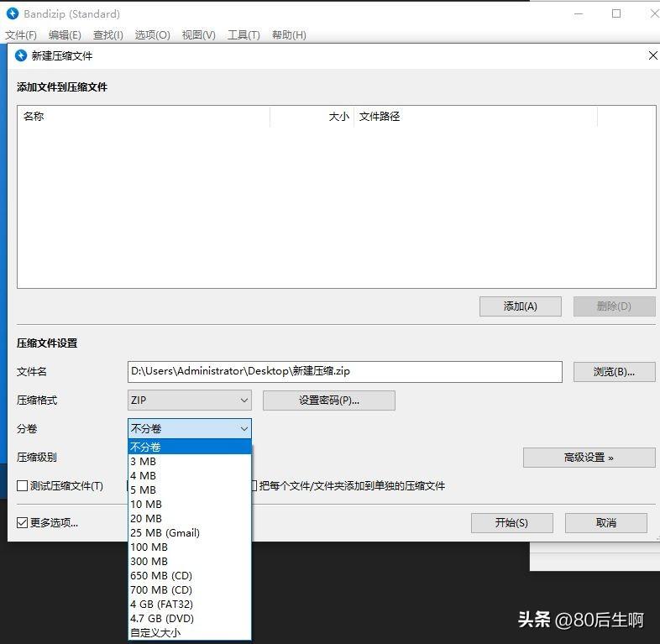Tick 把每个文件/文件夹添加到单独的压缩文件 checkbox
Image resolution: width=660 pixels, height=644 pixels.
254,486
